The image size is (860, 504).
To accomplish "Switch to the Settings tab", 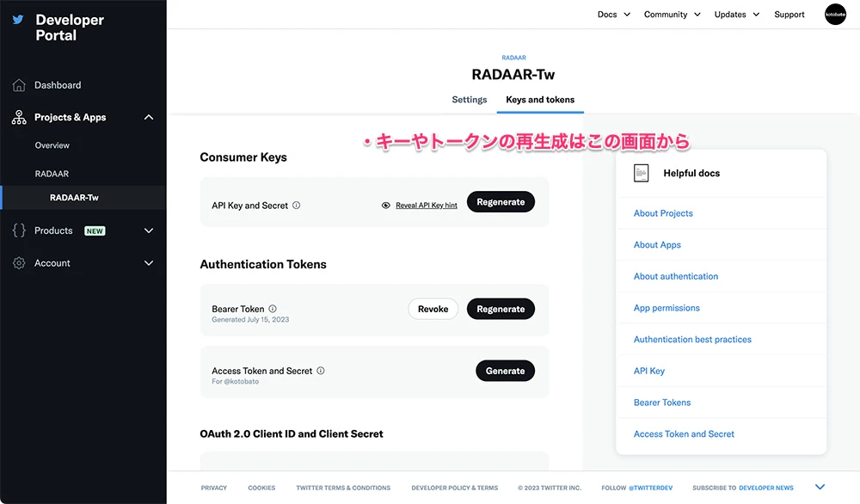I will tap(470, 100).
